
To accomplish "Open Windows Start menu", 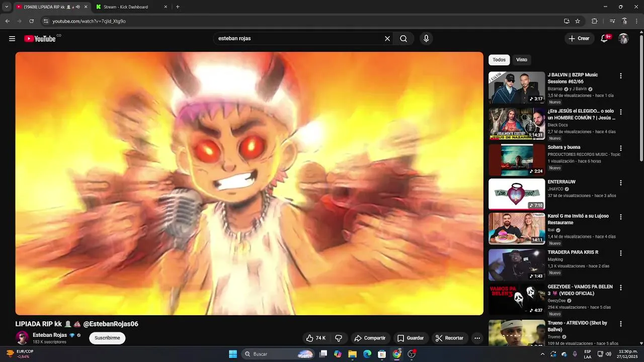I will [233, 354].
